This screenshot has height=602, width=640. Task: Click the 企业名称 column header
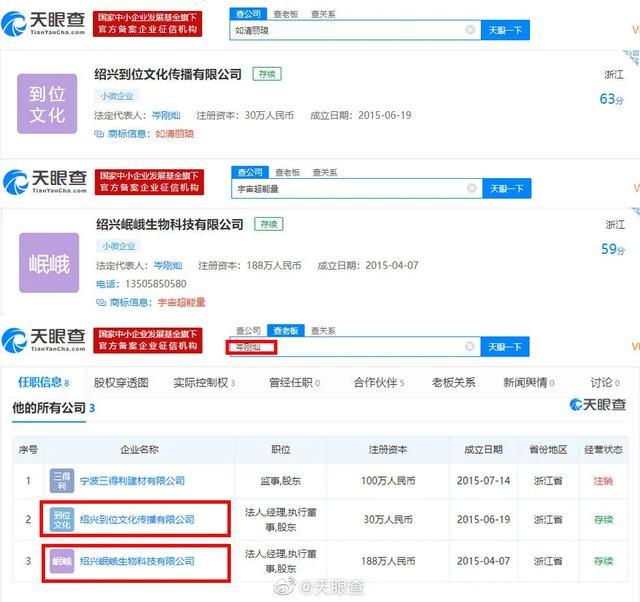coord(139,450)
